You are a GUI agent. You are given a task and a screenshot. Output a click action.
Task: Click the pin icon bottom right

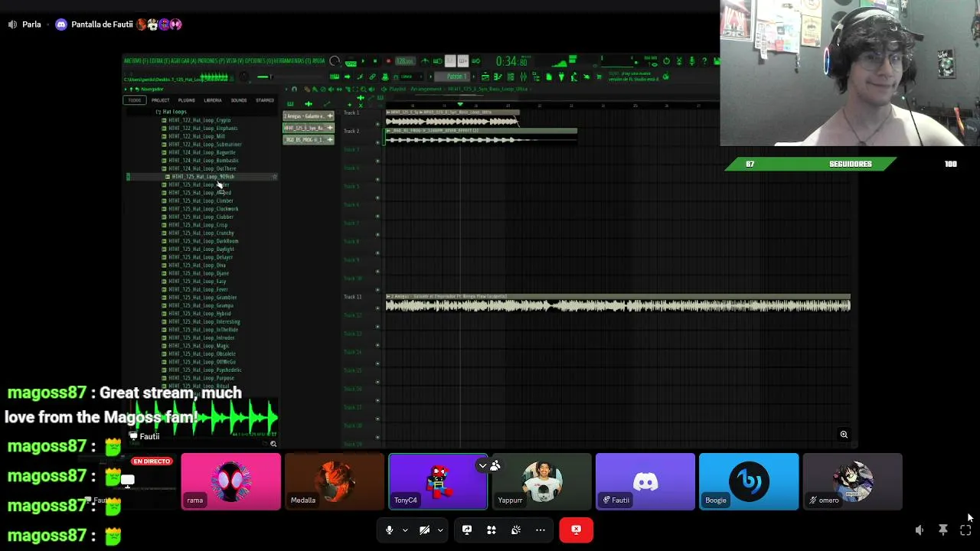point(943,530)
